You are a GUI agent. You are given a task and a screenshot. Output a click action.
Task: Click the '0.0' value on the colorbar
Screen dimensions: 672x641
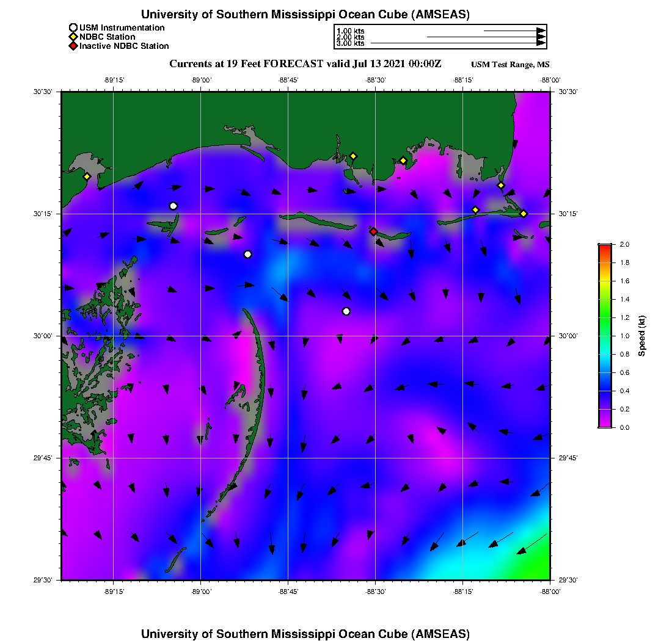coord(624,427)
